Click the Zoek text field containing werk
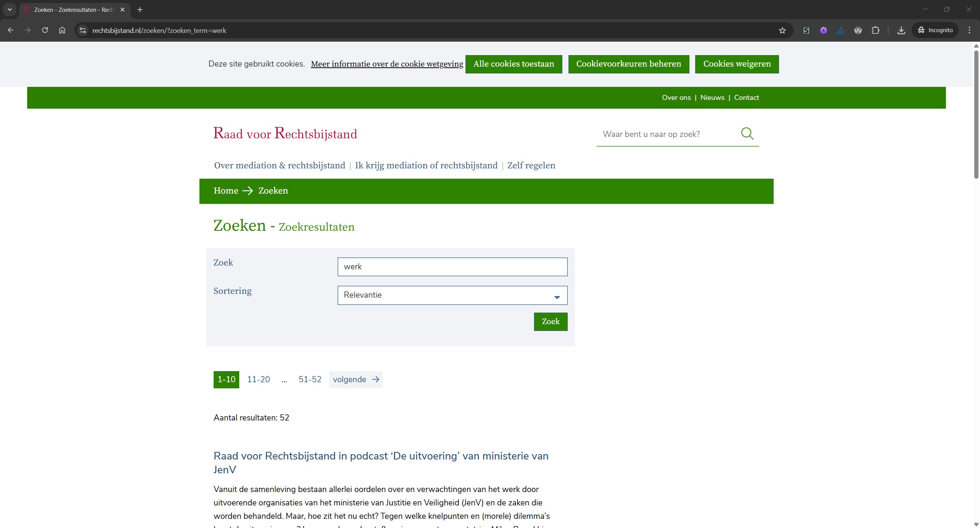980x528 pixels. point(452,267)
